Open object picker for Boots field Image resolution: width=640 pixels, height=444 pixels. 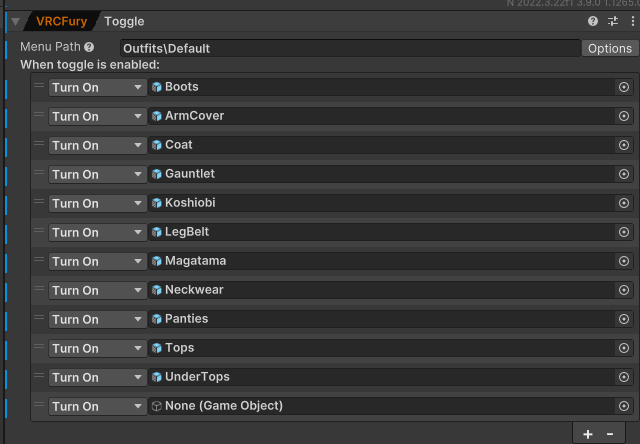coord(624,87)
